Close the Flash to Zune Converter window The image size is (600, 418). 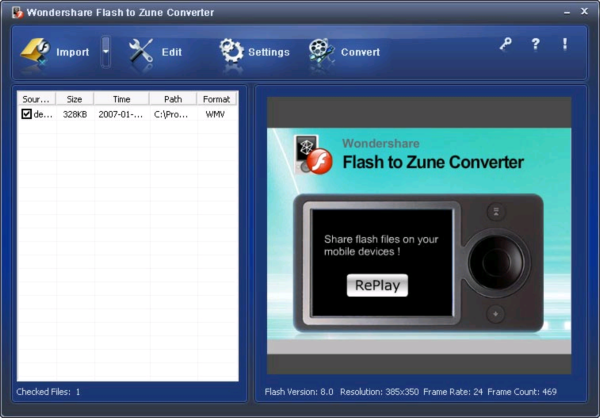pyautogui.click(x=583, y=11)
